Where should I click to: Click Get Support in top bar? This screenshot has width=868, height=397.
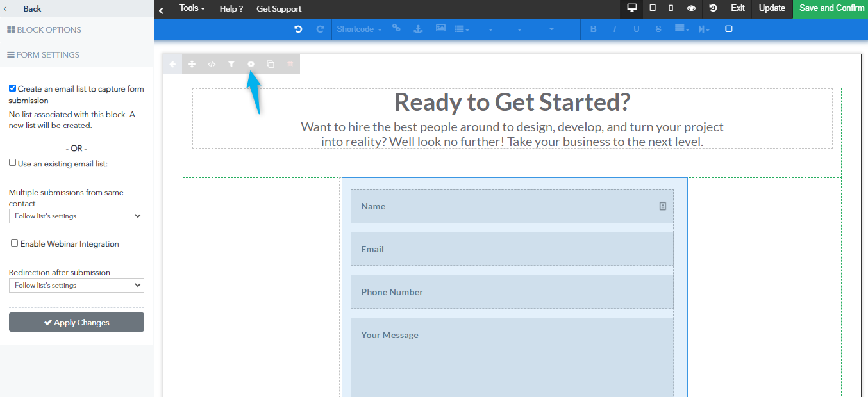(x=279, y=9)
